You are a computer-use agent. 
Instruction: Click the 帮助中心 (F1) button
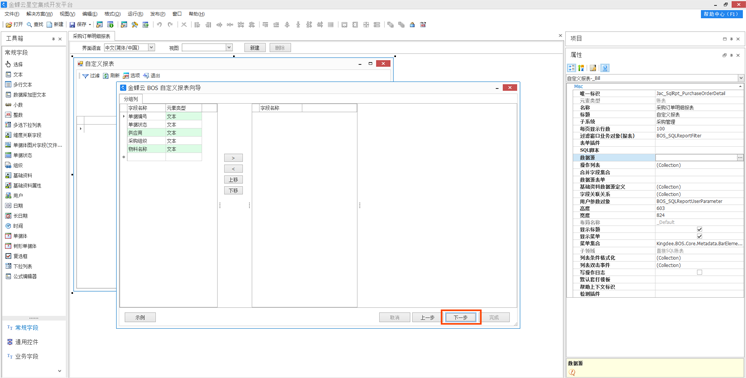722,14
